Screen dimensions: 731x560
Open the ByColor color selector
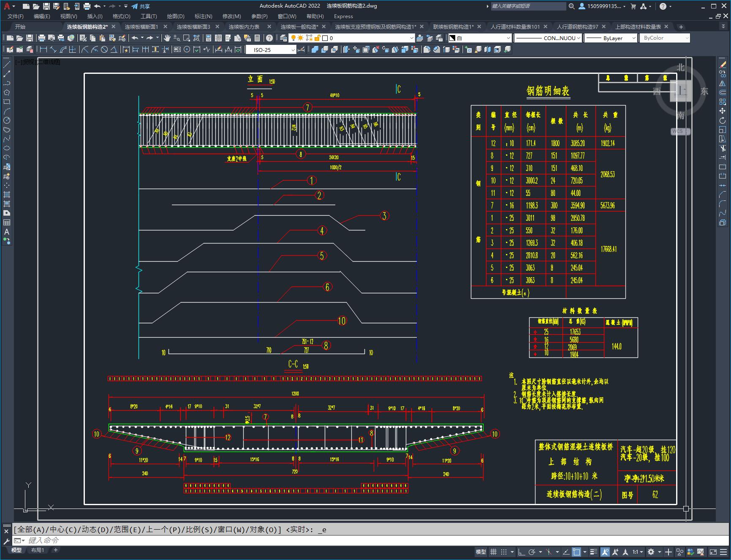click(665, 38)
